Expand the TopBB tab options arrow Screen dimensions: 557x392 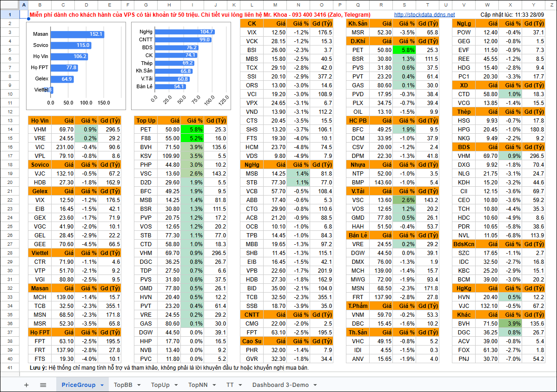[x=139, y=385]
